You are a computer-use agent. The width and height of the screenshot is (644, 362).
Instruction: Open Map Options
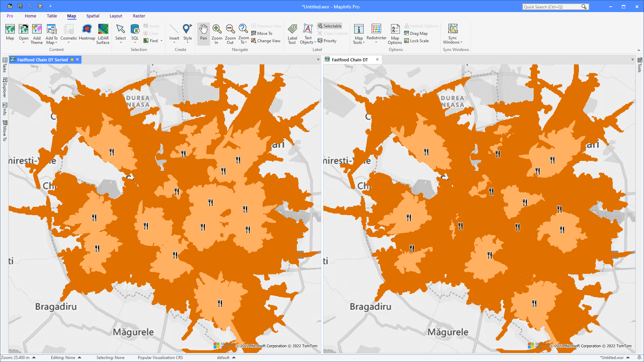395,34
